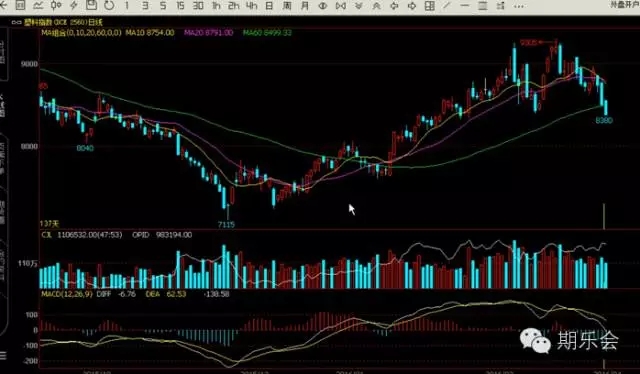Viewport: 640px width, 374px height.
Task: Click the double-down chevron icon
Action: [359, 6]
